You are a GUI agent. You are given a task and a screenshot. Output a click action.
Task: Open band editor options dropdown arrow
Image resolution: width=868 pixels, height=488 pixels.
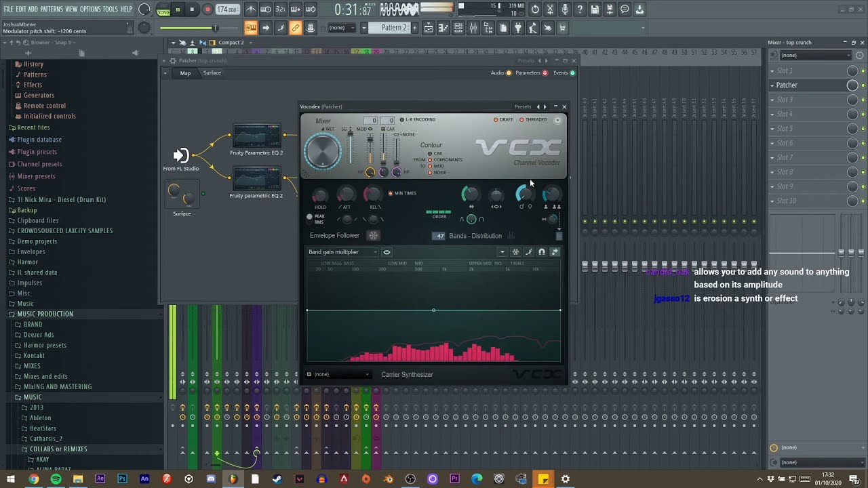pyautogui.click(x=502, y=252)
